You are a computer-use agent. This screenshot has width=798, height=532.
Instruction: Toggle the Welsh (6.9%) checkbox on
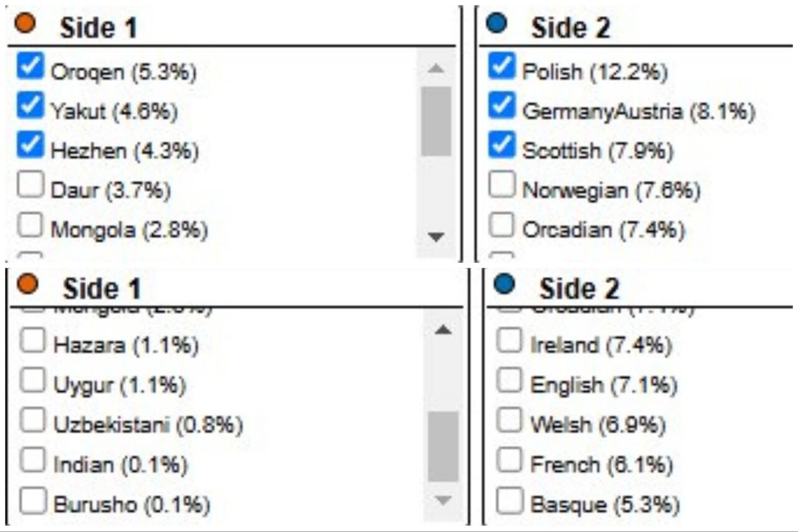[x=509, y=422]
